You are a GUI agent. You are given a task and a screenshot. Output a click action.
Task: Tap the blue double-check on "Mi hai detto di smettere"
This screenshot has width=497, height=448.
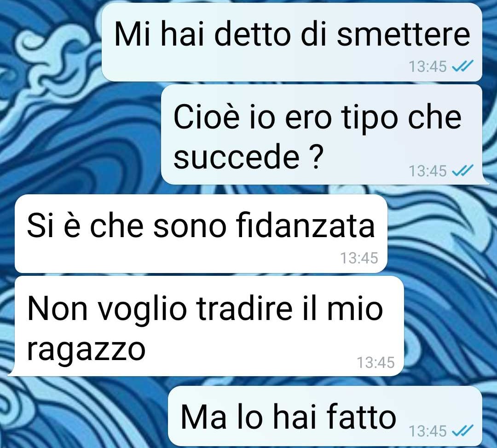(x=462, y=66)
